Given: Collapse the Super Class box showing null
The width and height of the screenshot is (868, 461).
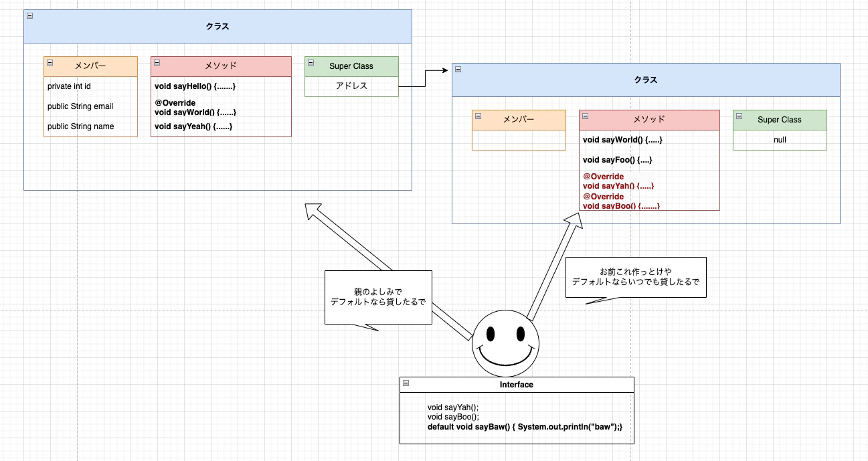Looking at the screenshot, I should (x=738, y=115).
